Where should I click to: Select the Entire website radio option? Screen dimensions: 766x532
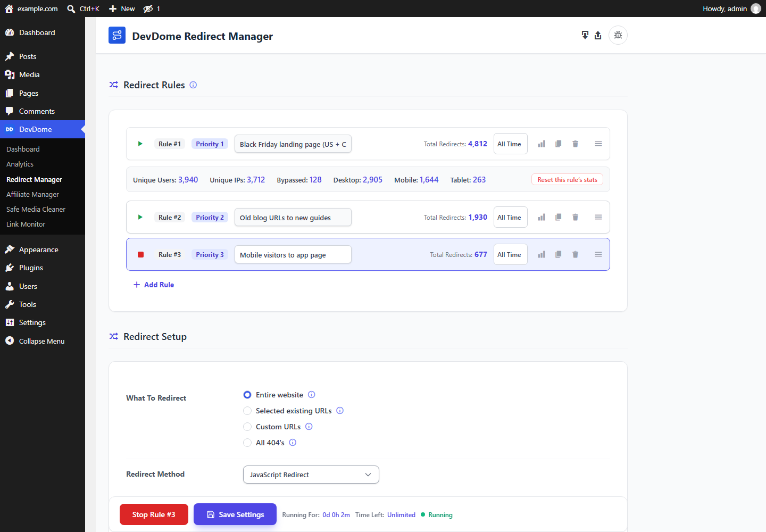coord(247,395)
